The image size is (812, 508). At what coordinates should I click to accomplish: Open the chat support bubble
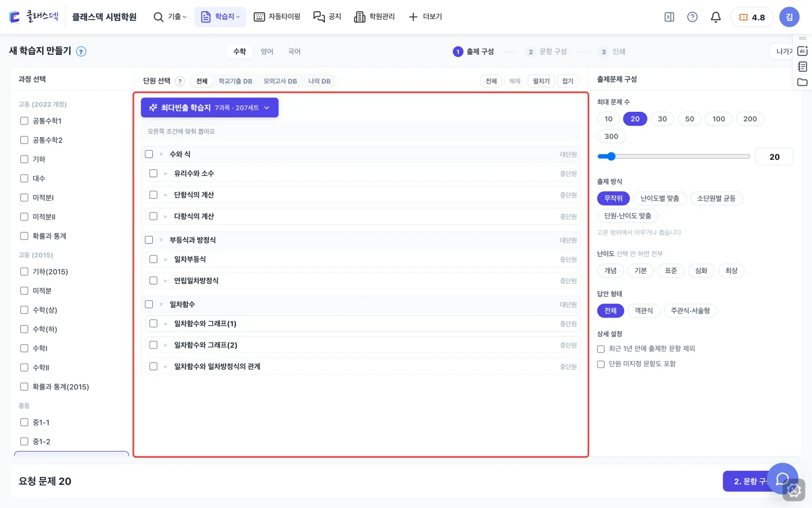[x=783, y=479]
